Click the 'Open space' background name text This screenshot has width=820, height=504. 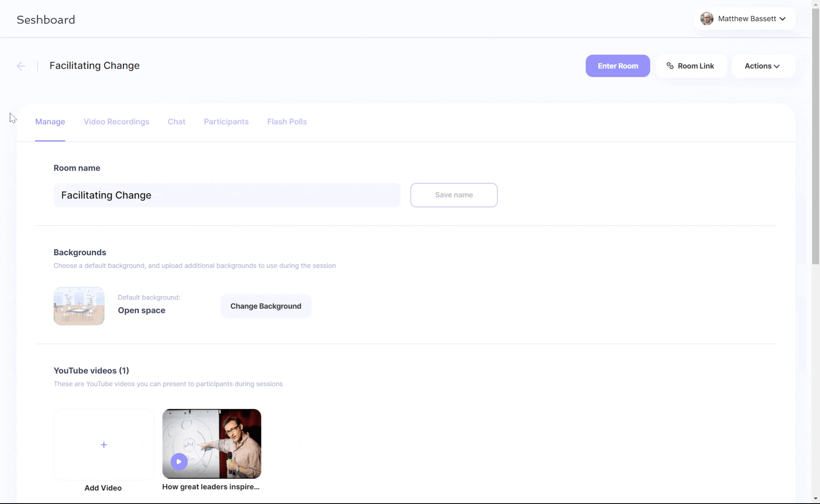142,310
